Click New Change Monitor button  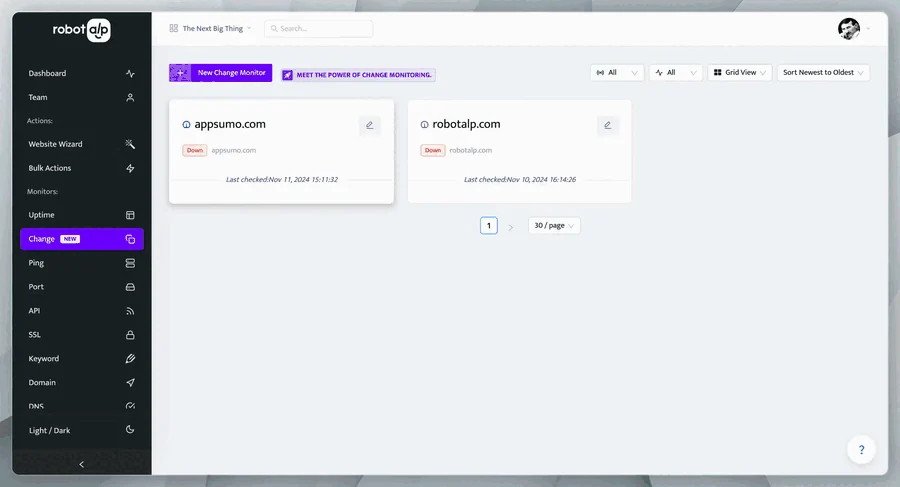tap(220, 73)
